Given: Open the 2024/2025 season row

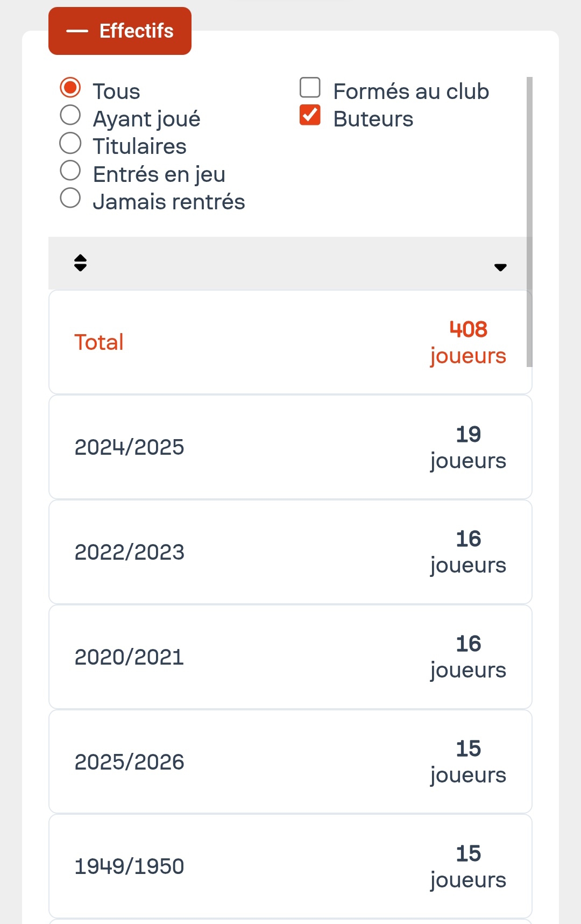Looking at the screenshot, I should click(x=290, y=447).
